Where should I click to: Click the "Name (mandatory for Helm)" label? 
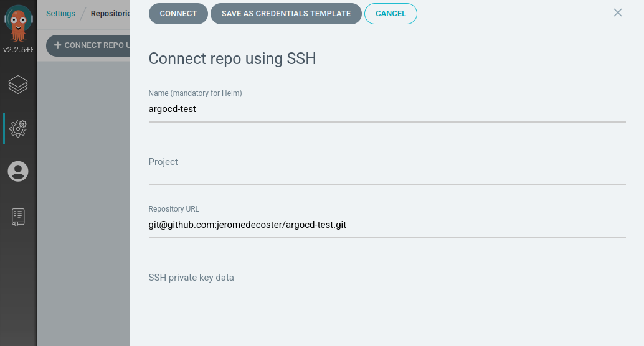(x=195, y=93)
